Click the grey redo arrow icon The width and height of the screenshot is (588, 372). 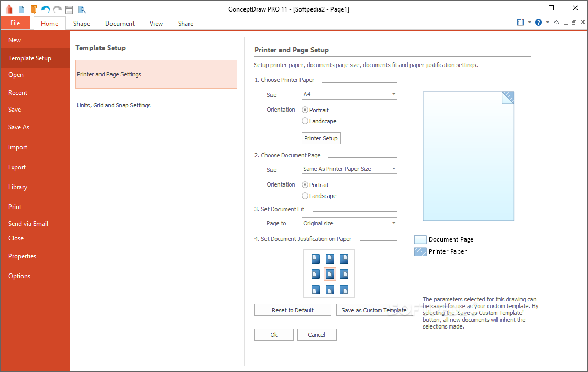[x=58, y=9]
